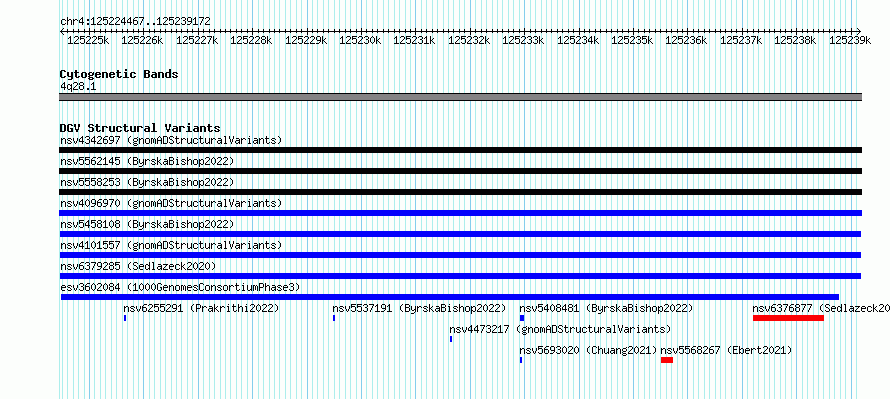The height and width of the screenshot is (399, 890).
Task: Click the nsv6255291 Prakrithi2022 label
Action: point(201,308)
